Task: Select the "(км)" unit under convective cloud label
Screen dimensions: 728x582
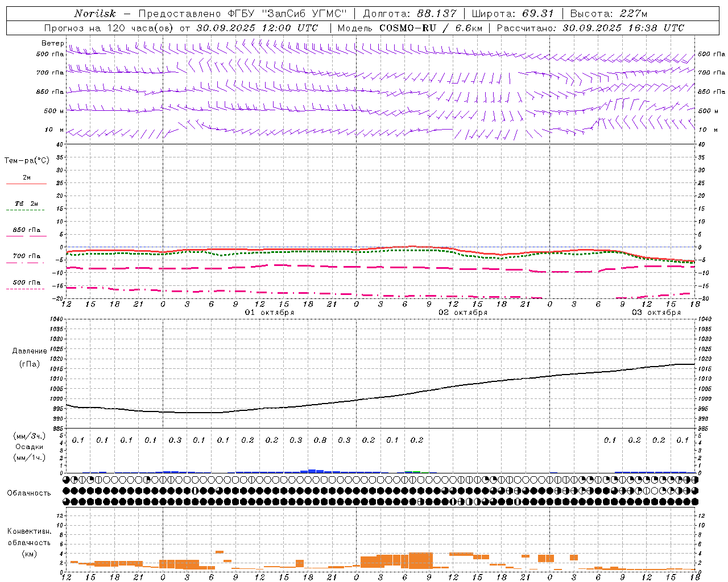Action: [29, 554]
